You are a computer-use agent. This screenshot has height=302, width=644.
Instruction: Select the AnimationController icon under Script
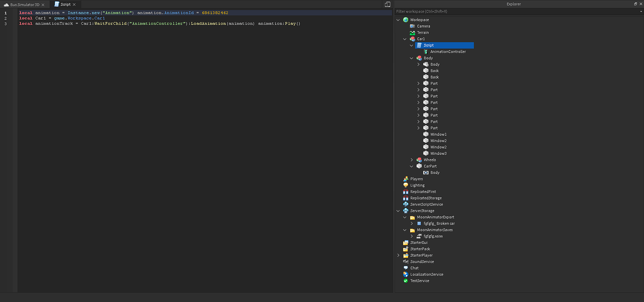[x=425, y=51]
